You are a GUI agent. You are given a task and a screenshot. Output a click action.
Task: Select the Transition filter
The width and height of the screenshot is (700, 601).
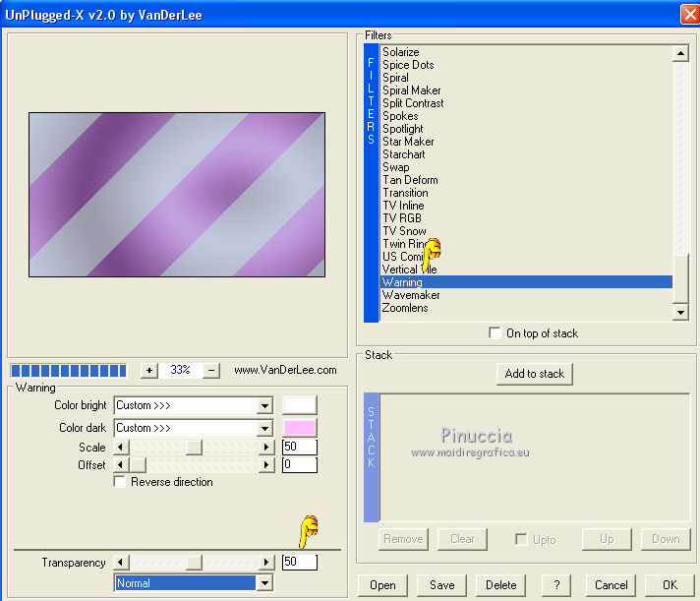pos(405,193)
